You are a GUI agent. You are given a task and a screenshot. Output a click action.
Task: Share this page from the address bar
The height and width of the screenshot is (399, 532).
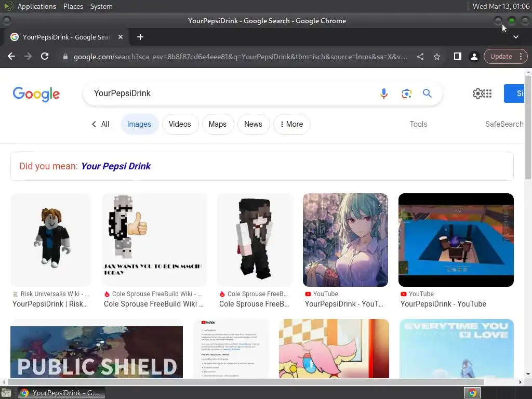pyautogui.click(x=420, y=57)
